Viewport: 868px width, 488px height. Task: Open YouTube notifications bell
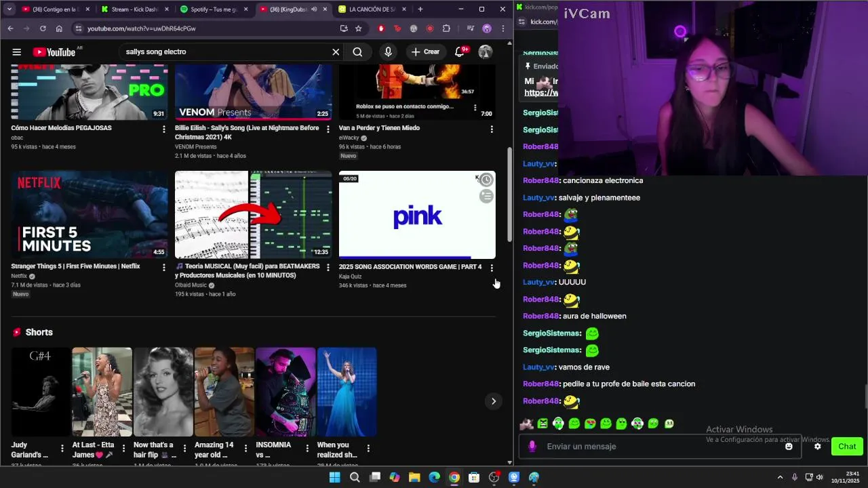tap(460, 52)
